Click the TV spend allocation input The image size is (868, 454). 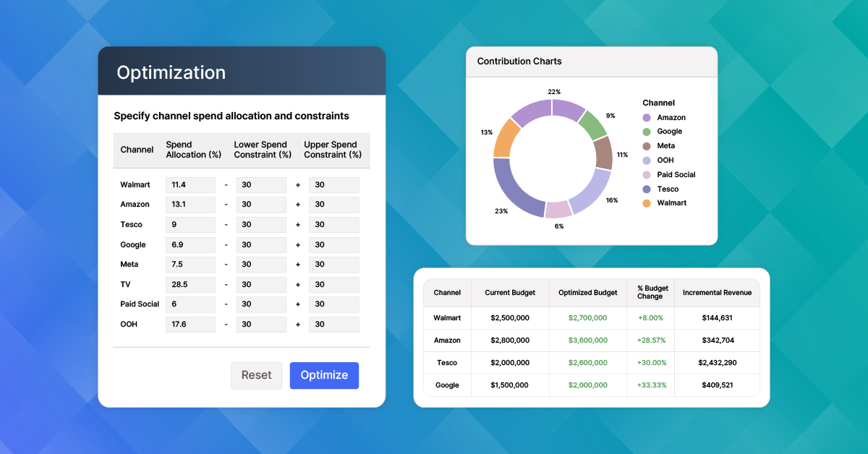coord(190,285)
